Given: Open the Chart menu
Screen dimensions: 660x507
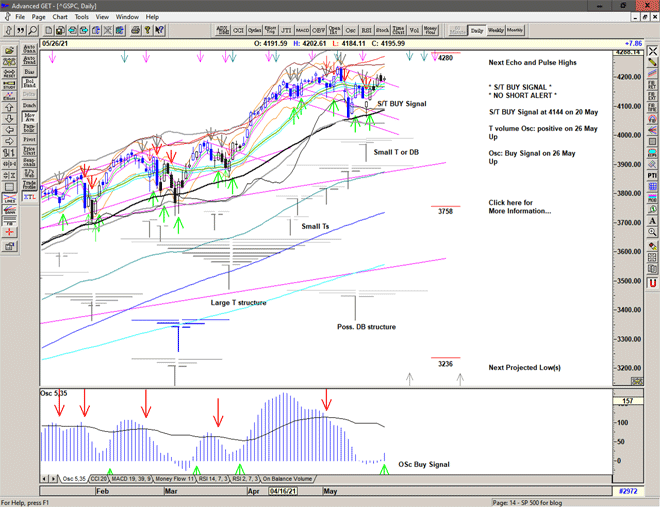Looking at the screenshot, I should click(x=60, y=17).
